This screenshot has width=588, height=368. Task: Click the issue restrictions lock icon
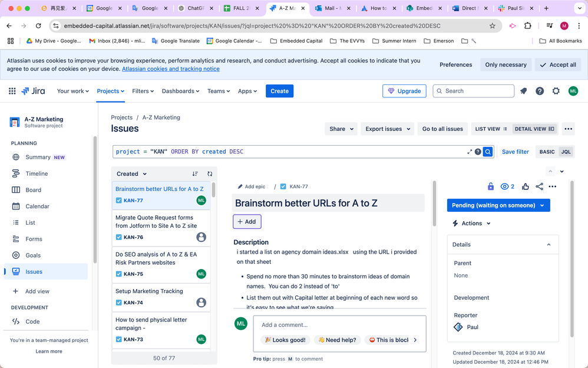[491, 186]
